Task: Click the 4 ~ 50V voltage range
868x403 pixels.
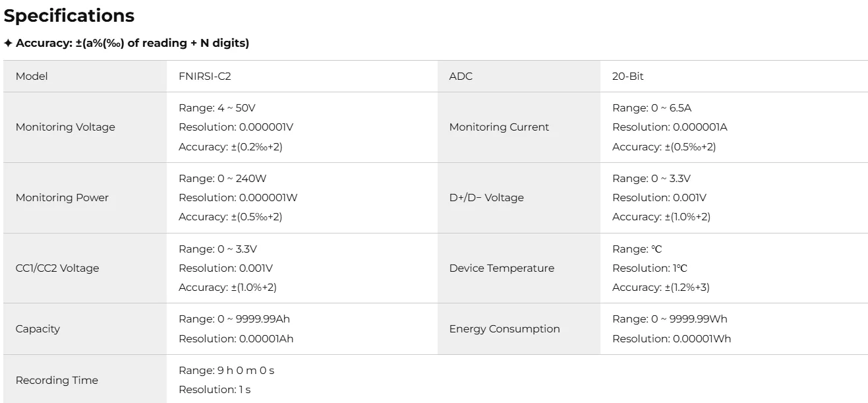Action: click(217, 108)
